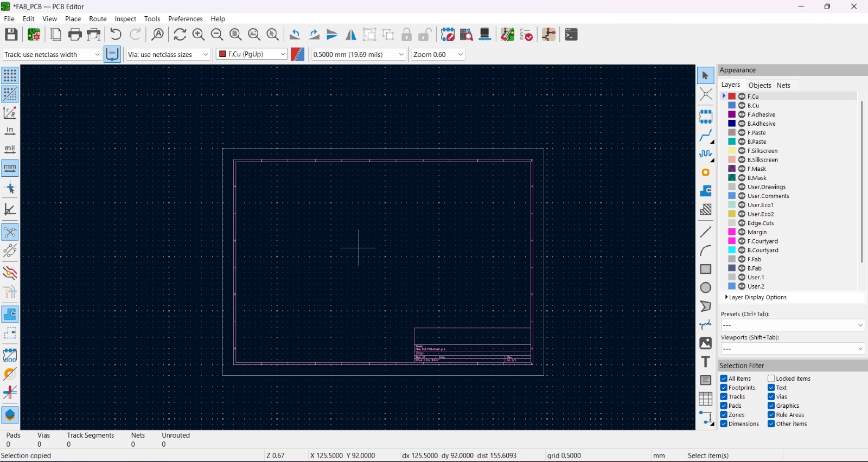This screenshot has width=868, height=462.
Task: Uncheck All items in Selection Filter
Action: (724, 378)
